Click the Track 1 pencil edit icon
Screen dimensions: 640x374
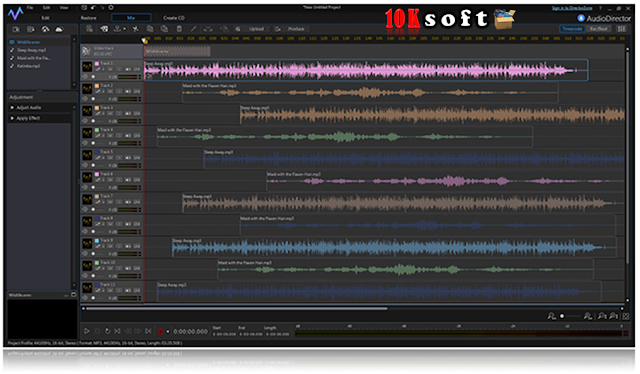pos(98,69)
